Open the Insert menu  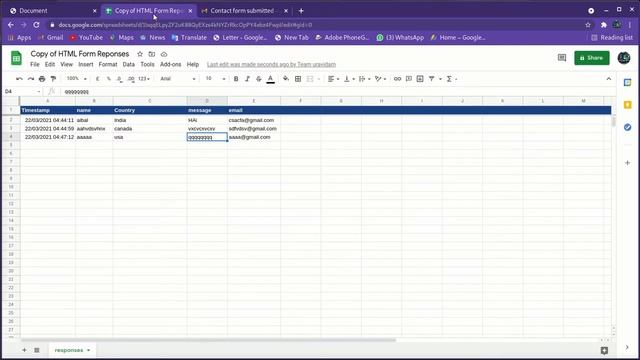[86, 64]
